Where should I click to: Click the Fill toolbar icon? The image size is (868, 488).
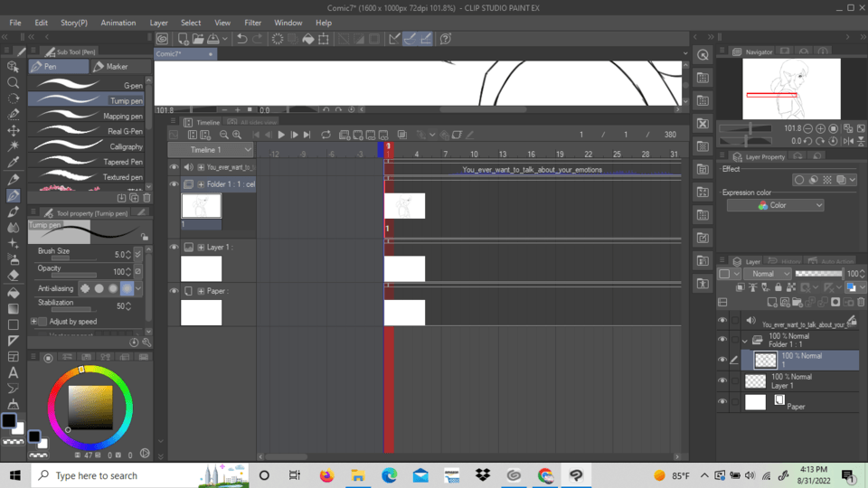point(308,39)
